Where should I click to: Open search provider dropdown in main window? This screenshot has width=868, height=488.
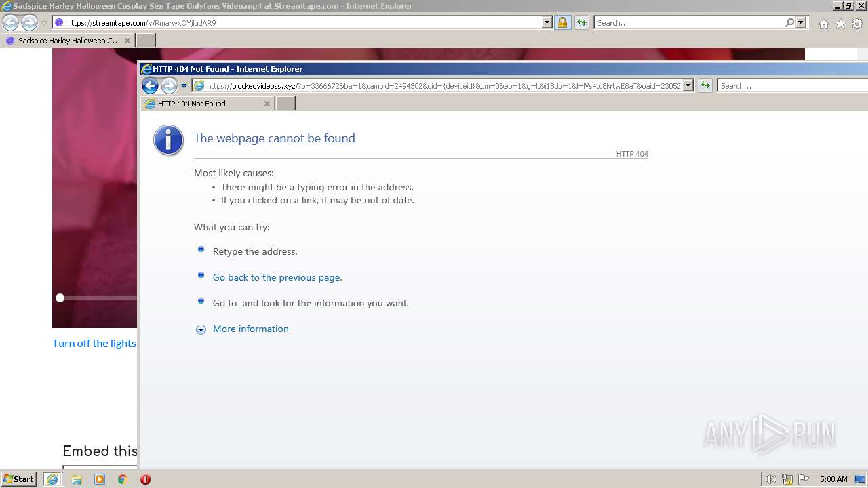(x=801, y=23)
